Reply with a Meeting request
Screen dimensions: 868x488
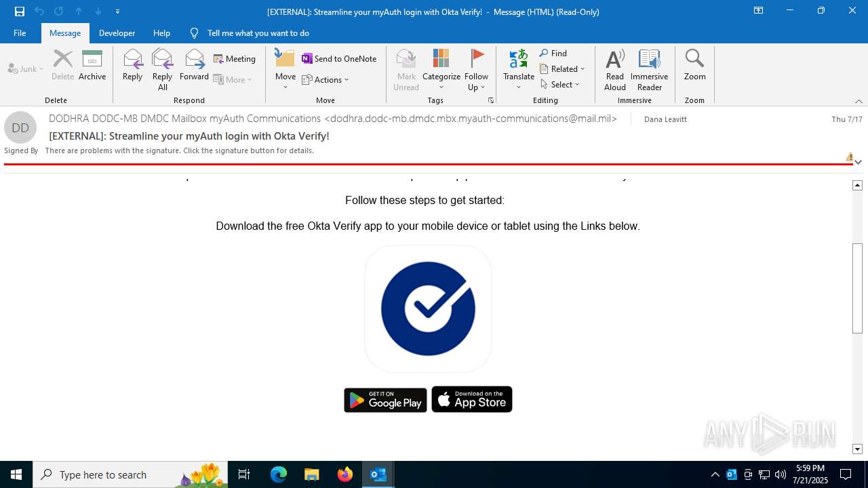click(235, 59)
